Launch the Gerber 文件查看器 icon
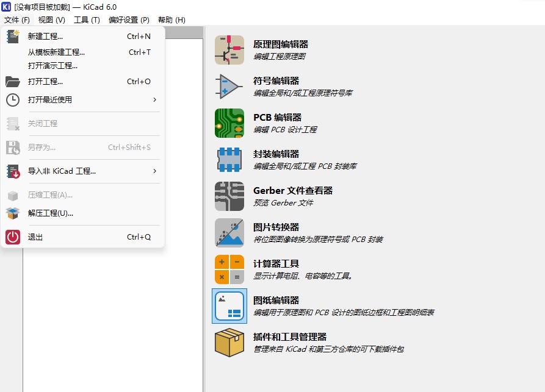Screen dimensions: 545x392 pyautogui.click(x=229, y=196)
